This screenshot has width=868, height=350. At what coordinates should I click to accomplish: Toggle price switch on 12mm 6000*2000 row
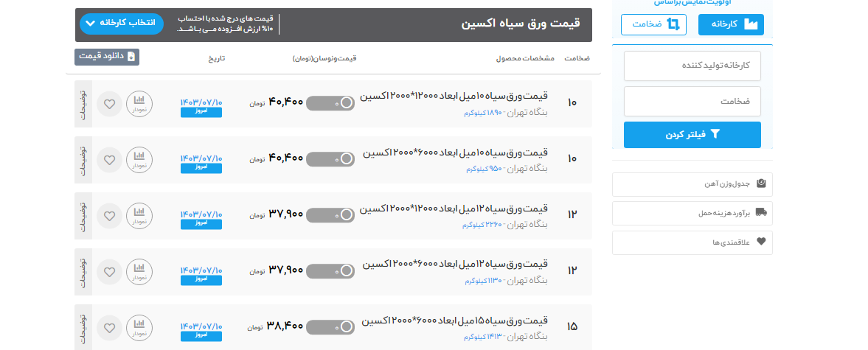tap(330, 271)
